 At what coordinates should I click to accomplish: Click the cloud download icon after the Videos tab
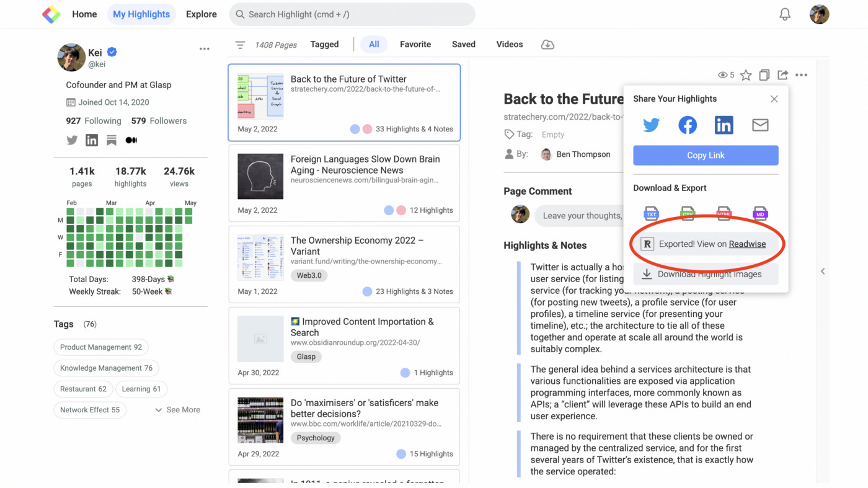[547, 45]
